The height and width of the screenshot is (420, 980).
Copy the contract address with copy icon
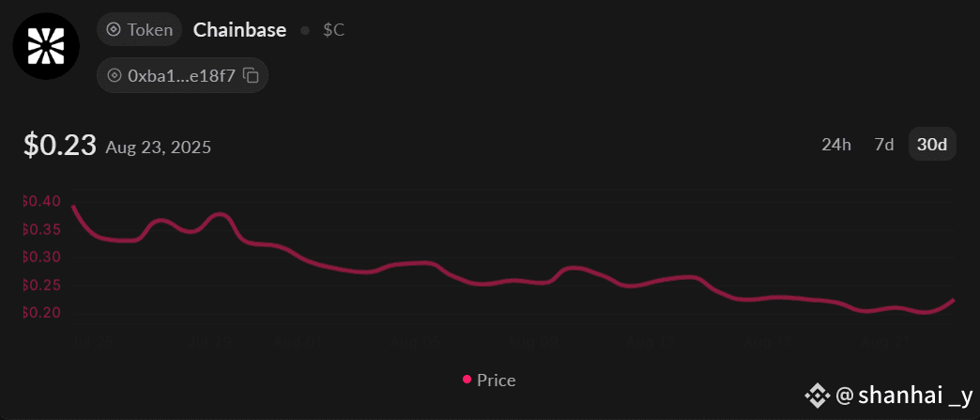pos(251,76)
